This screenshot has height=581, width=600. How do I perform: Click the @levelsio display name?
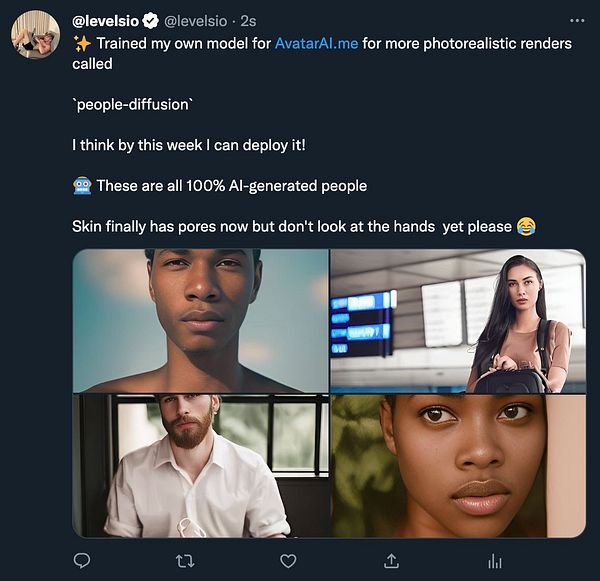click(104, 20)
